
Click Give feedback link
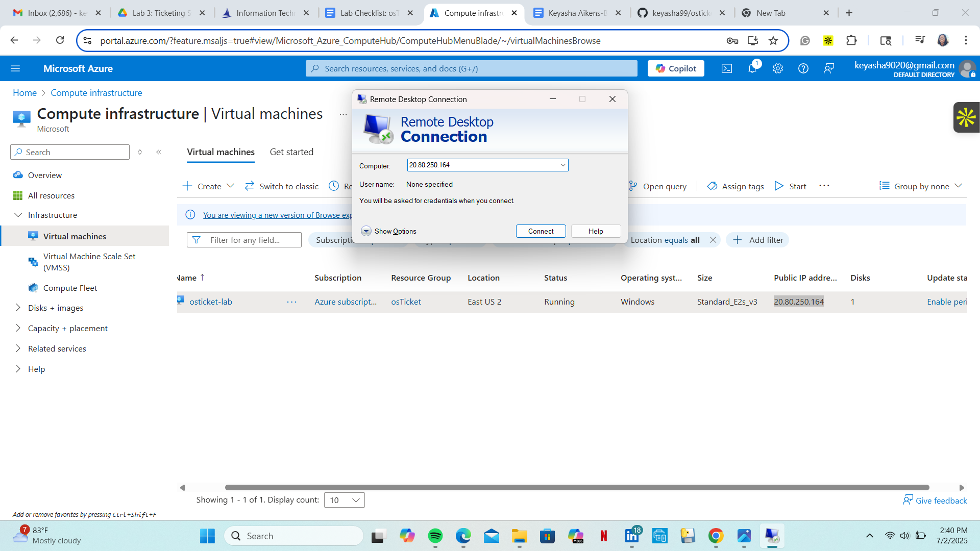click(x=935, y=500)
